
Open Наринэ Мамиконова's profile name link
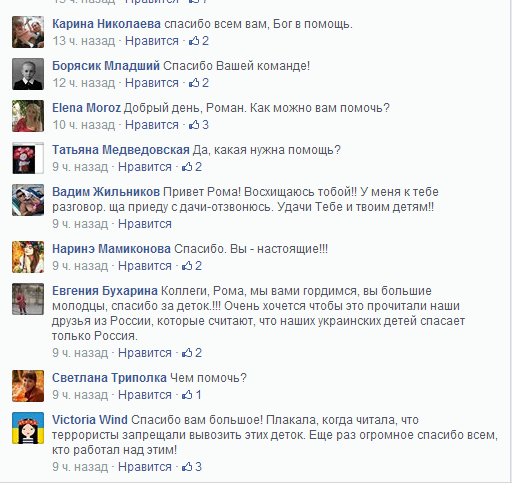point(111,249)
